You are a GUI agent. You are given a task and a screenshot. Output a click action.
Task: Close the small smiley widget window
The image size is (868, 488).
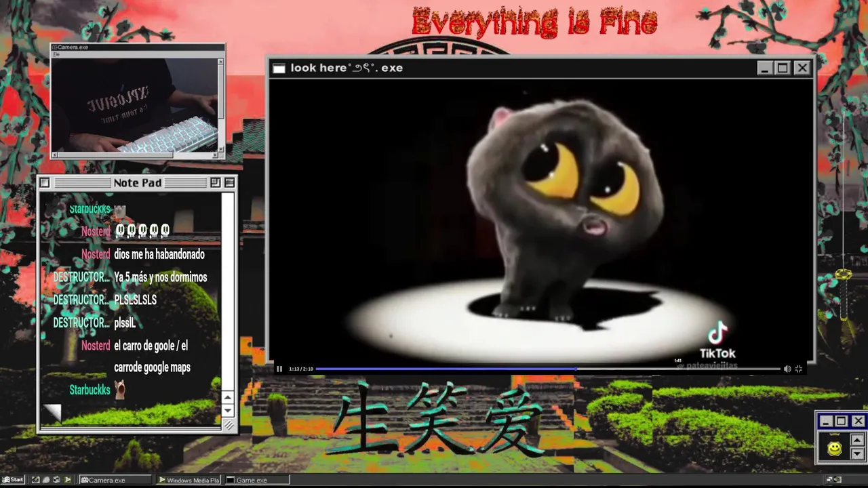pos(859,422)
